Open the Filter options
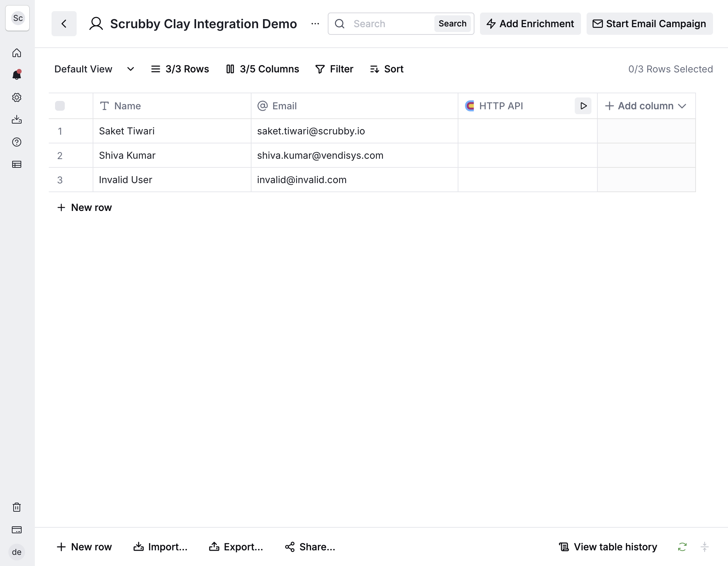728x566 pixels. (334, 69)
